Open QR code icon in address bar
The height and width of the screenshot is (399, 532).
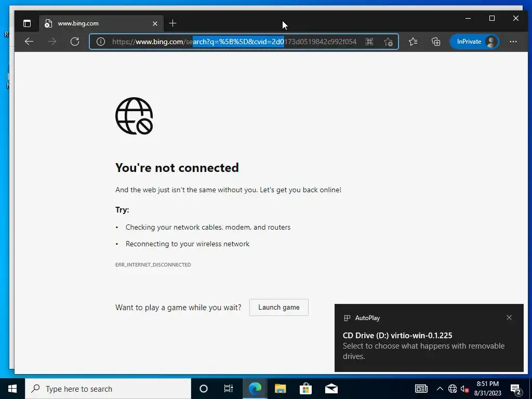point(369,42)
